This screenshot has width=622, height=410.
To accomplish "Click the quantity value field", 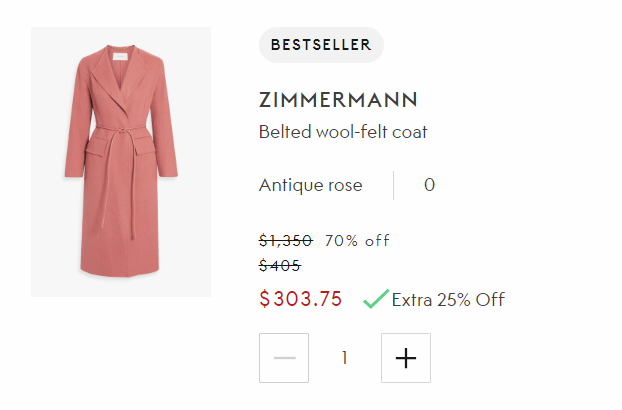I will tap(345, 358).
